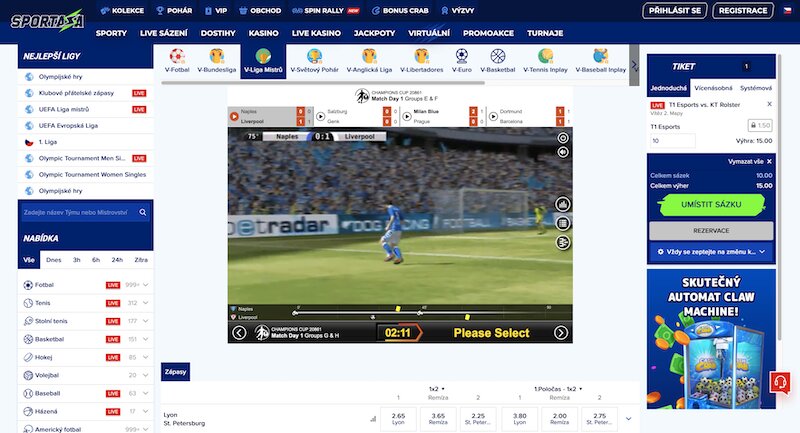The image size is (800, 433).
Task: Click the video settings circle icon
Action: pyautogui.click(x=563, y=138)
